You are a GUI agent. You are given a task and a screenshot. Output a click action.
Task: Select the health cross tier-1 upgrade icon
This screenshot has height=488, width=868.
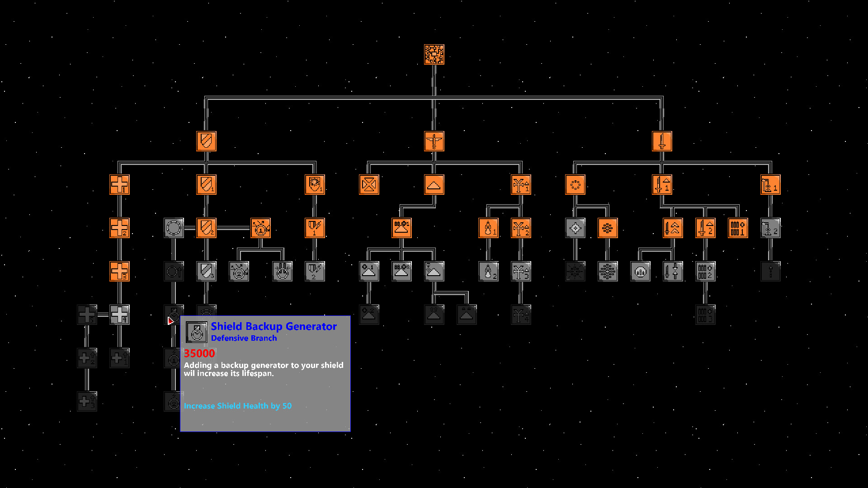[x=118, y=184]
